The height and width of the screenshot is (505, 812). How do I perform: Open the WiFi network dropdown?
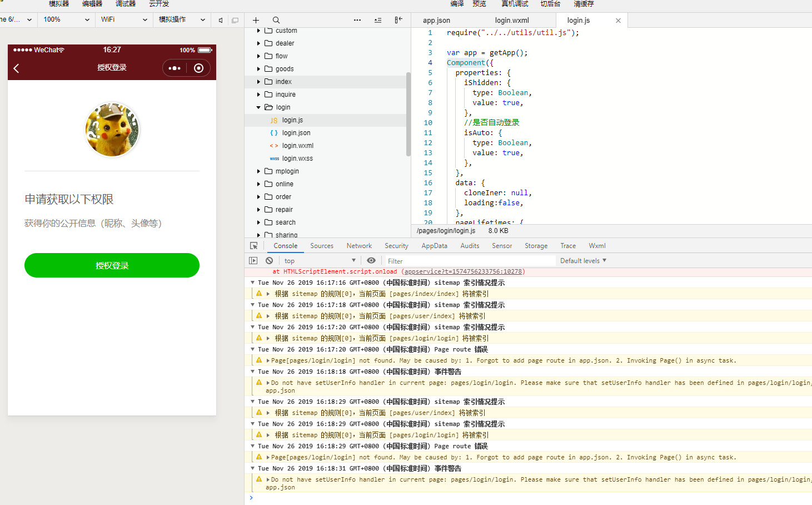pos(124,19)
